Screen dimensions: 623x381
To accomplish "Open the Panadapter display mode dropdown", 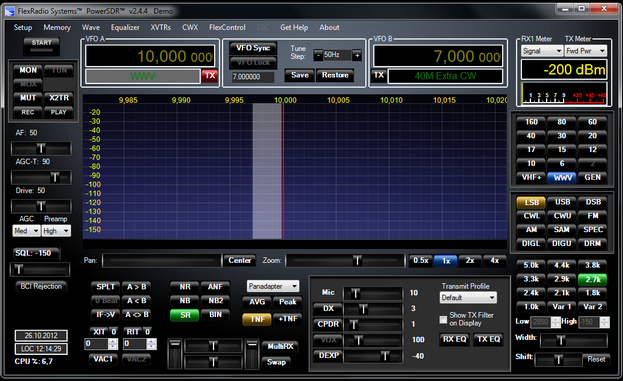I will coord(273,286).
